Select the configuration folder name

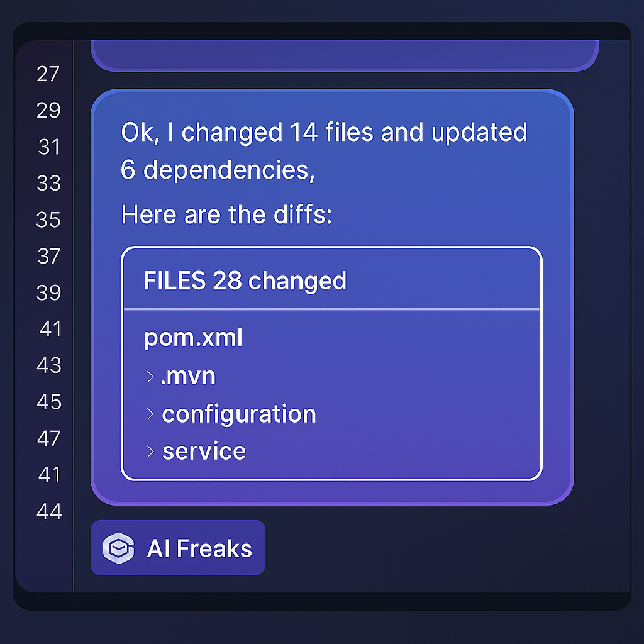click(x=239, y=414)
